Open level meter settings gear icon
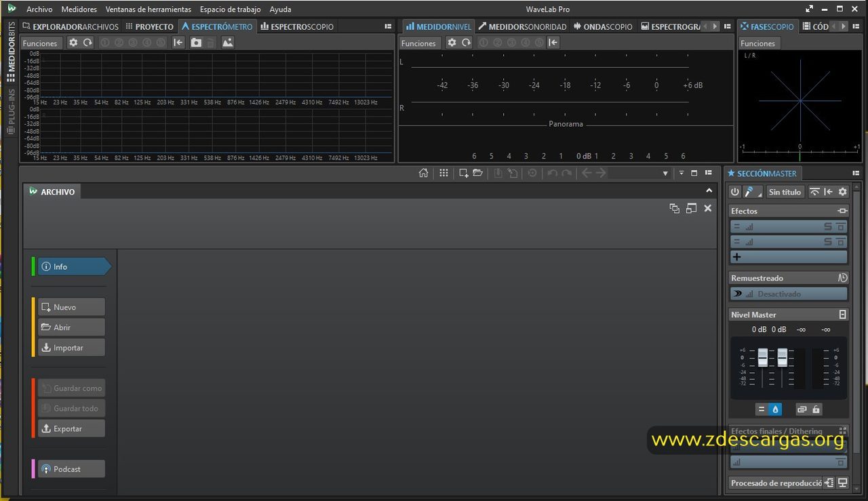 click(x=452, y=43)
